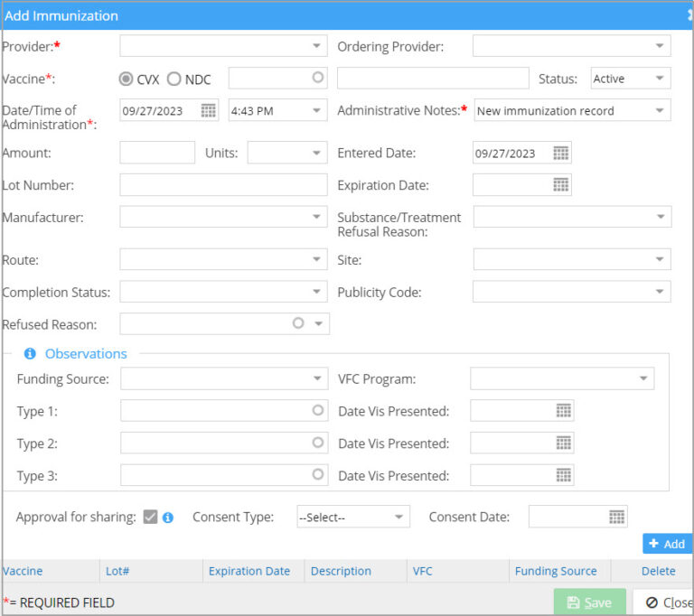Open calendar for Consent Date
The height and width of the screenshot is (616, 694).
[x=617, y=517]
